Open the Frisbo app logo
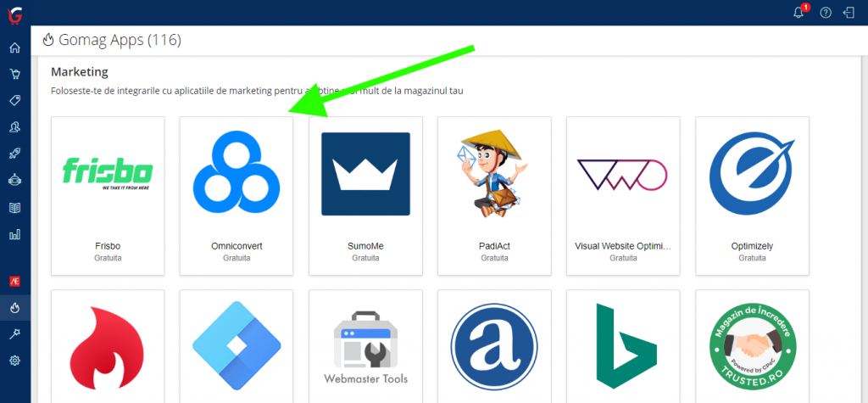The image size is (868, 403). coord(108,174)
